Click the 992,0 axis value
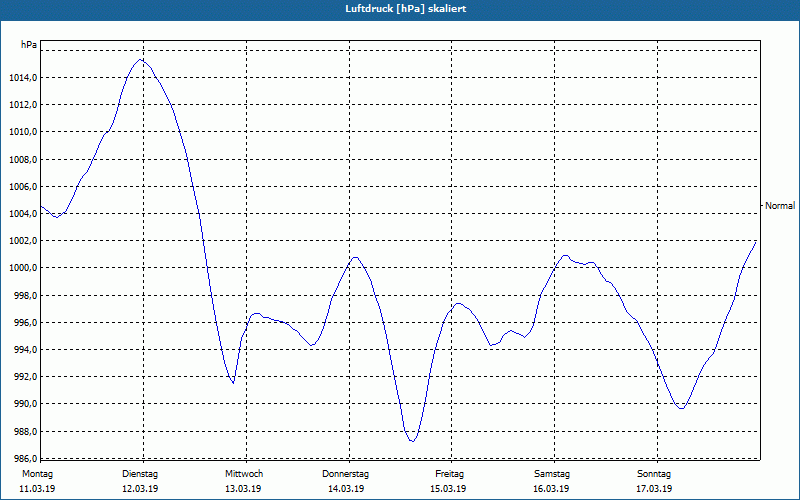800x500 pixels. (x=25, y=377)
